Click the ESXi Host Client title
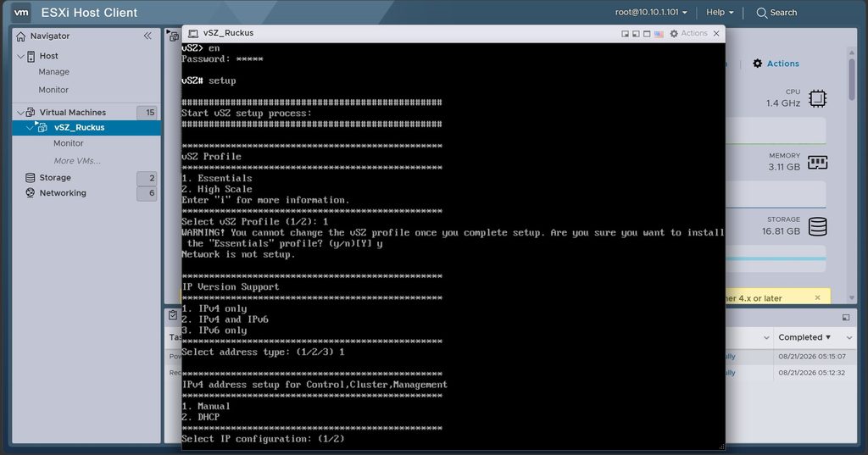868x455 pixels. 89,13
